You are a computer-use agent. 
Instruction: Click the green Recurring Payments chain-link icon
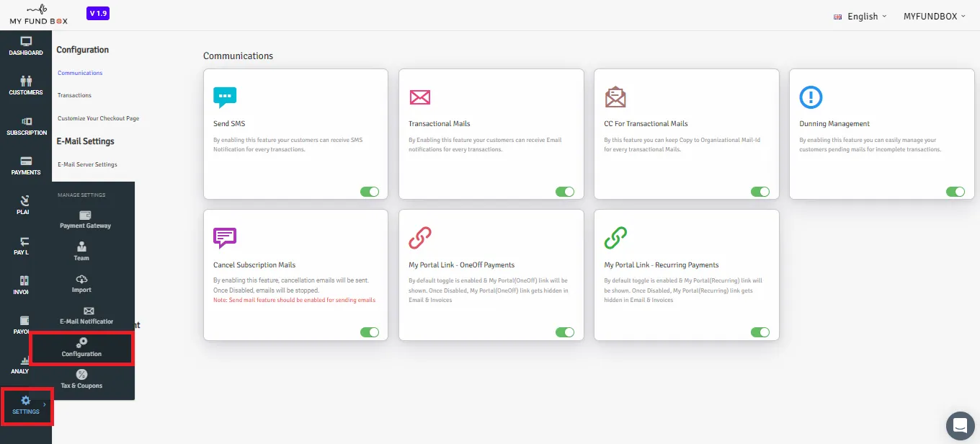click(615, 238)
